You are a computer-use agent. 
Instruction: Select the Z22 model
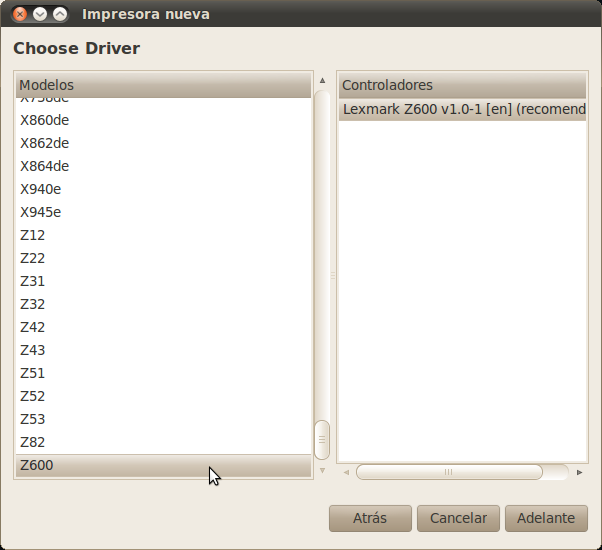click(163, 258)
